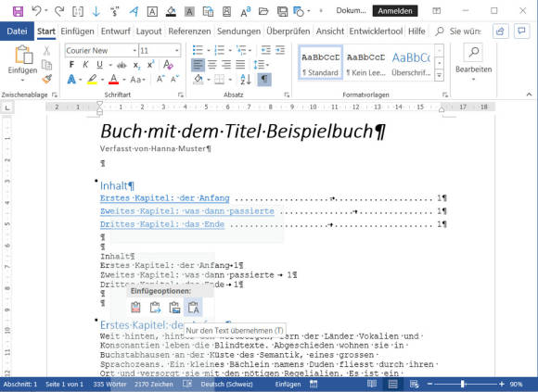Viewport: 538px width, 392px height.
Task: Click the Anmelden button
Action: [395, 11]
